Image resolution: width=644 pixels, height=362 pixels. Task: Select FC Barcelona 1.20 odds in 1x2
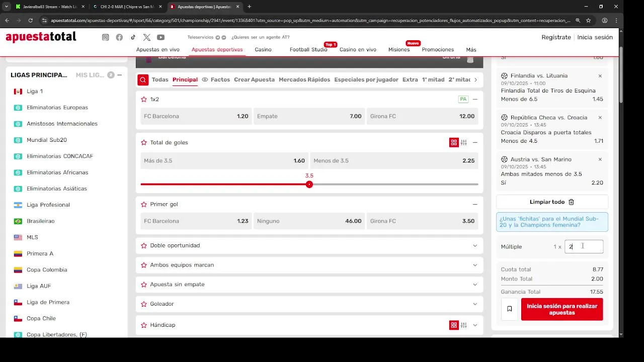[196, 116]
